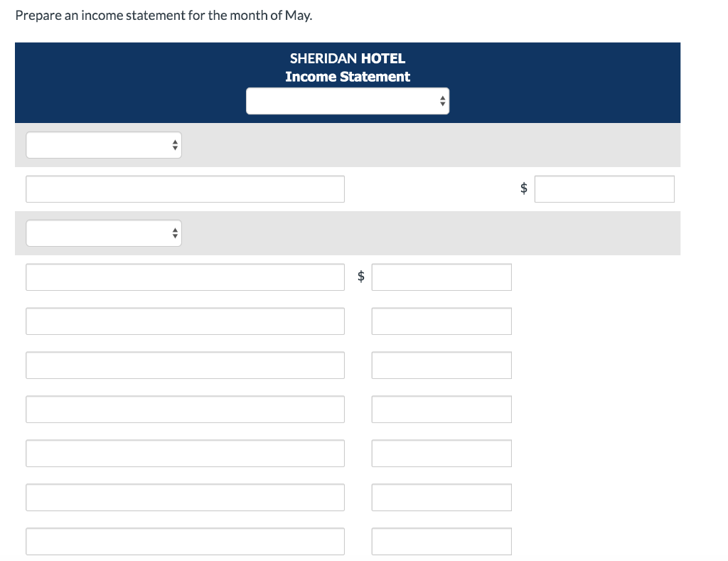Click the second account name field under second section
728x561 pixels.
pos(186,321)
